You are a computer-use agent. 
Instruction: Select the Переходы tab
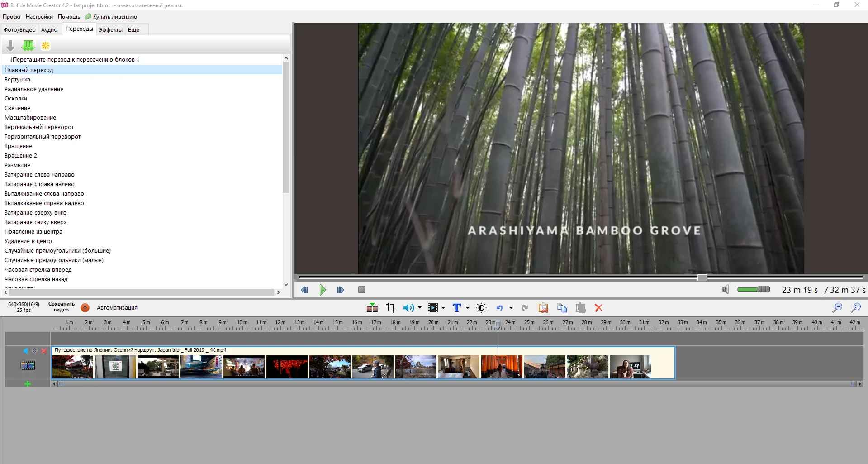tap(79, 29)
